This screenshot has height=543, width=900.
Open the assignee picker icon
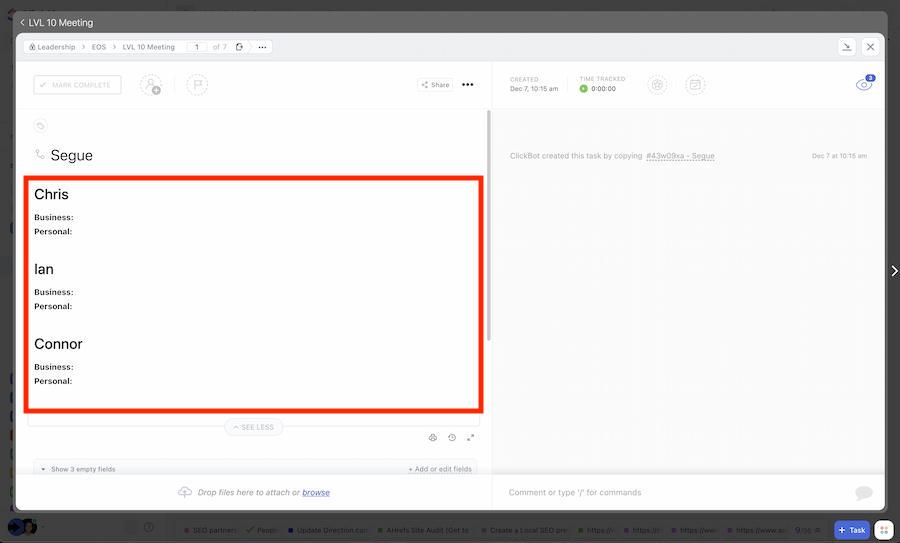click(150, 85)
